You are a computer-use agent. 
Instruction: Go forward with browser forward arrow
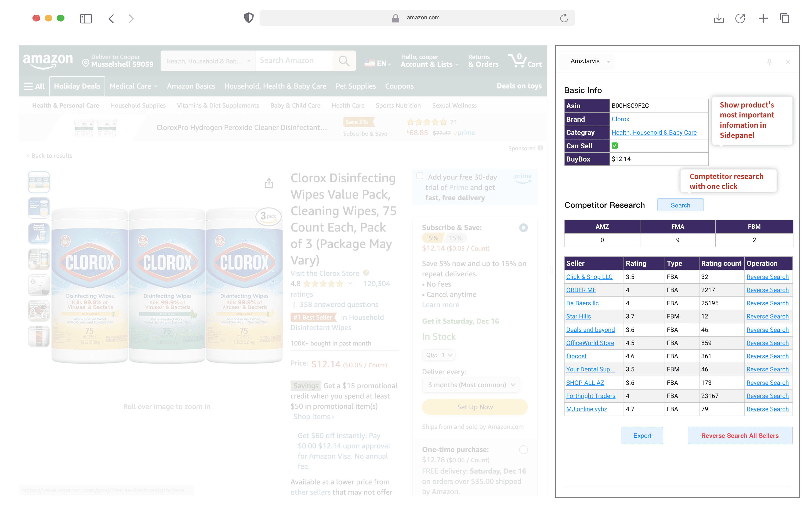tap(131, 18)
